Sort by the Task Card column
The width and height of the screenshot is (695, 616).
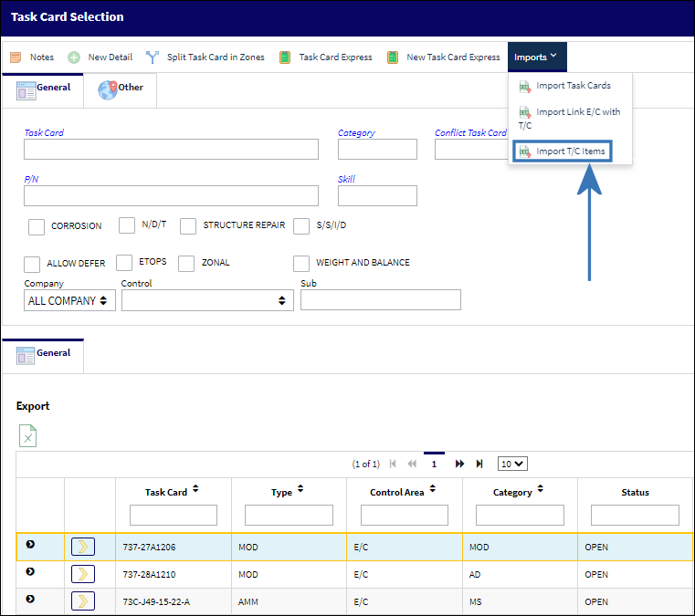tap(195, 489)
